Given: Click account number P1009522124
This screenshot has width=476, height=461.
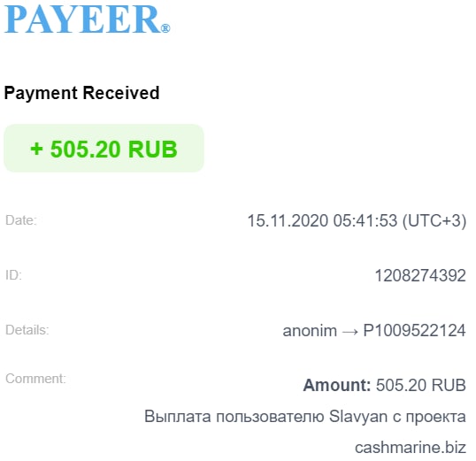Looking at the screenshot, I should (414, 330).
